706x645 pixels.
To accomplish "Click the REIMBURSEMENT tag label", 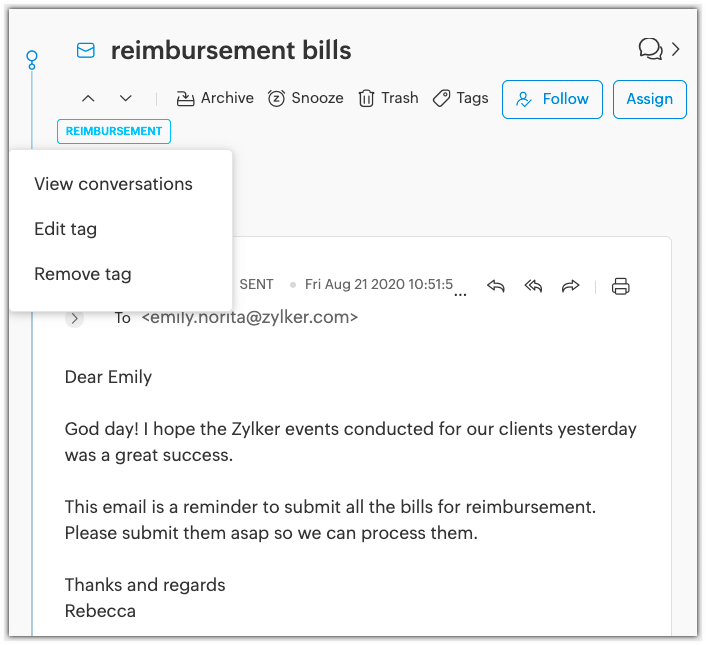I will pos(114,131).
